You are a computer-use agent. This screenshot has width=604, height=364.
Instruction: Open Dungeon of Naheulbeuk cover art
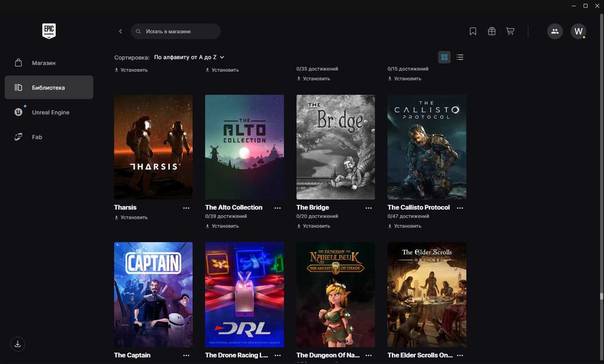coord(335,295)
